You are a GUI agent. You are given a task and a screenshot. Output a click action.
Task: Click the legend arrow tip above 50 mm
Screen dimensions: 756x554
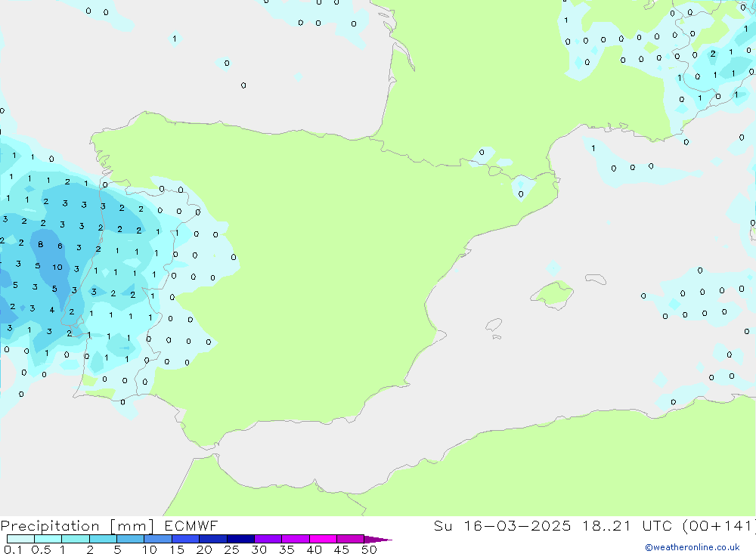pos(379,540)
